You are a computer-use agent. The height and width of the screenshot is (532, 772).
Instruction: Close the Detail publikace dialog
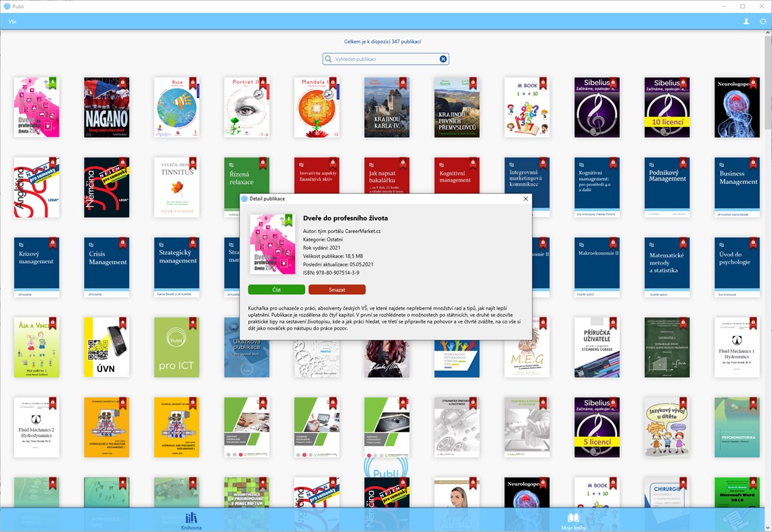[x=526, y=199]
